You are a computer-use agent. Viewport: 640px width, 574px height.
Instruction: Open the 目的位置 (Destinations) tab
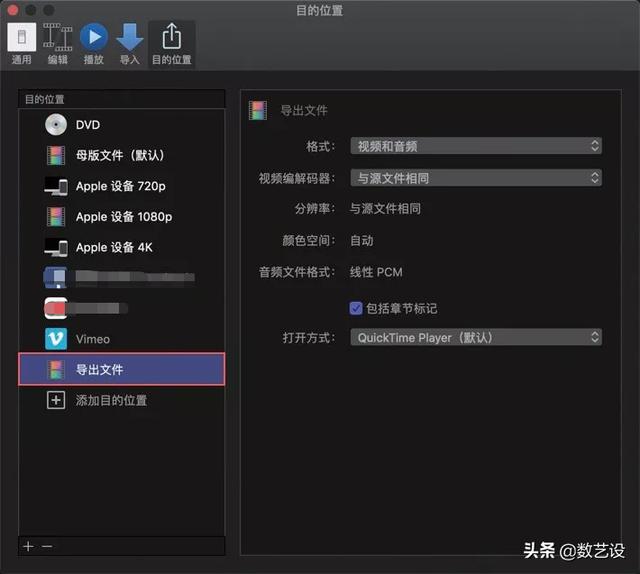[171, 44]
